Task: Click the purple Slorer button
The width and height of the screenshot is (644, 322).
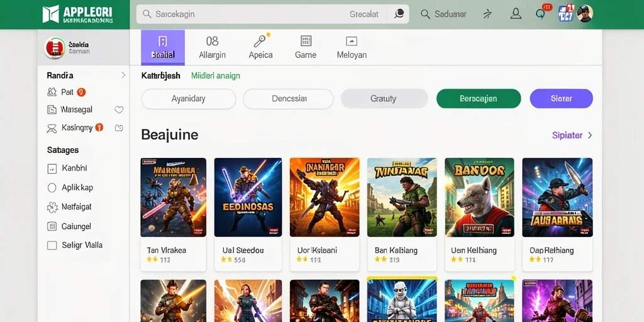Action: click(x=561, y=99)
